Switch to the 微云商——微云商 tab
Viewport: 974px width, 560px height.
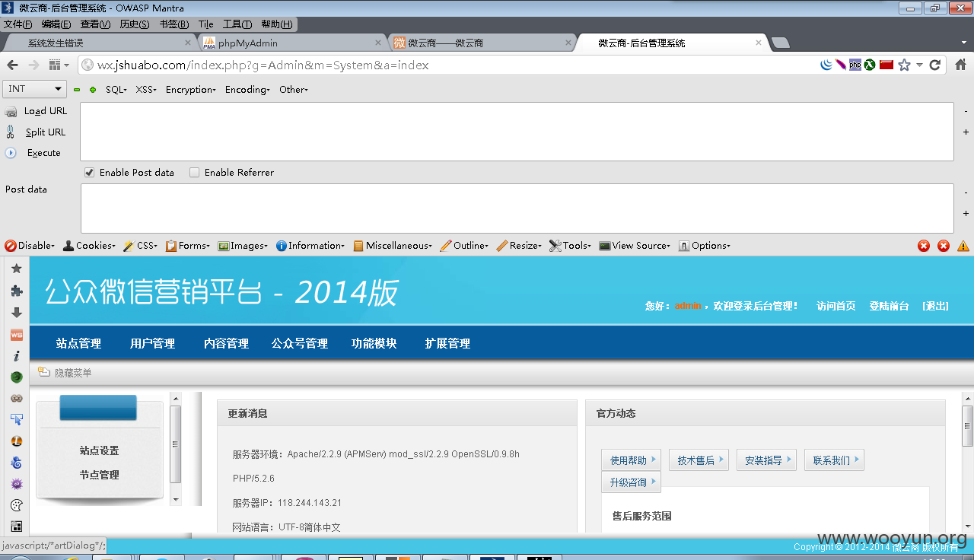[482, 43]
